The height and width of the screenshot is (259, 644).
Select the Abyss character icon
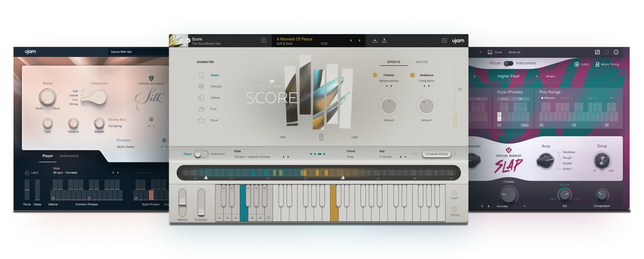[201, 75]
